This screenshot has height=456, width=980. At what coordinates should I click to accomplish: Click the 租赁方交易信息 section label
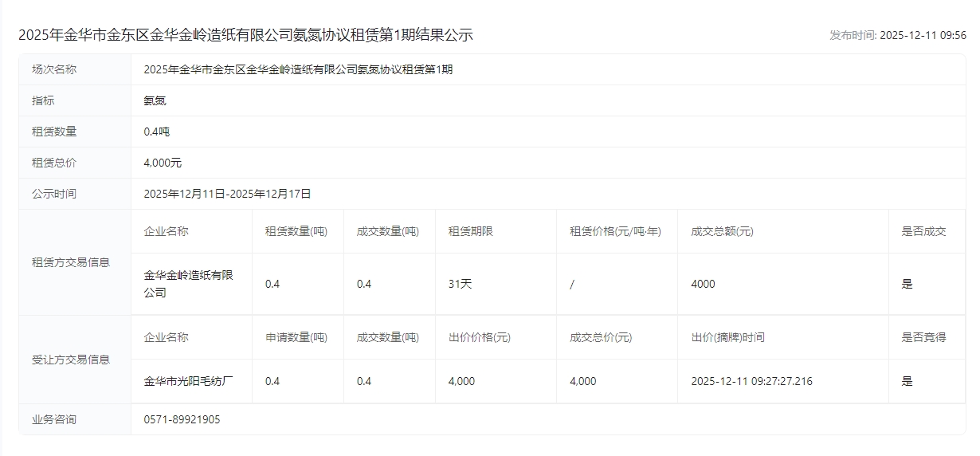pos(71,262)
